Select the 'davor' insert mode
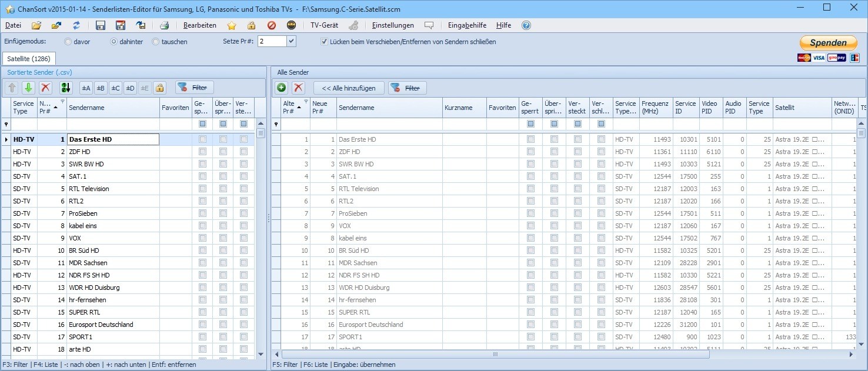Screen dimensions: 868x371 78,42
